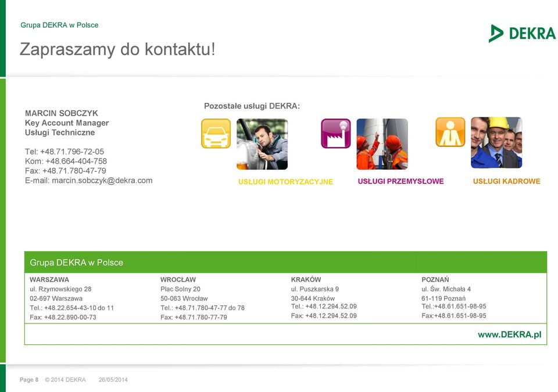This screenshot has height=392, width=558.
Task: Click the 'Key Account Manager' title
Action: pyautogui.click(x=66, y=123)
